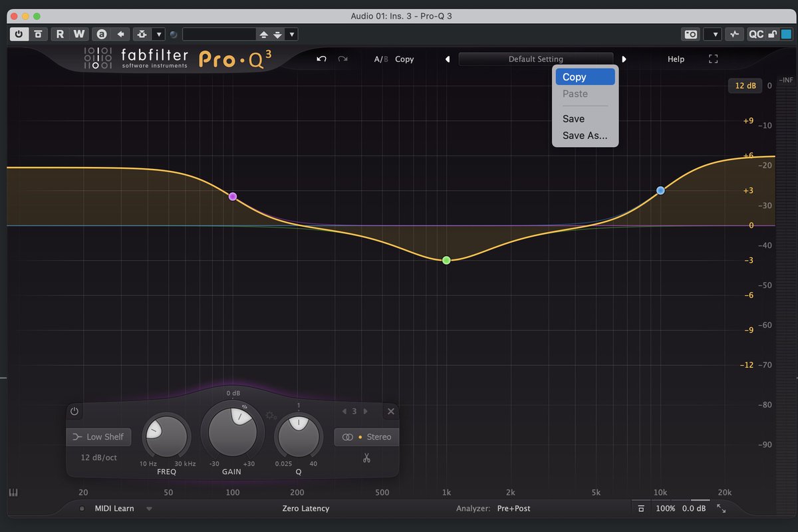Click the circled 'a' A/B compare icon
The height and width of the screenshot is (532, 798).
click(x=101, y=34)
